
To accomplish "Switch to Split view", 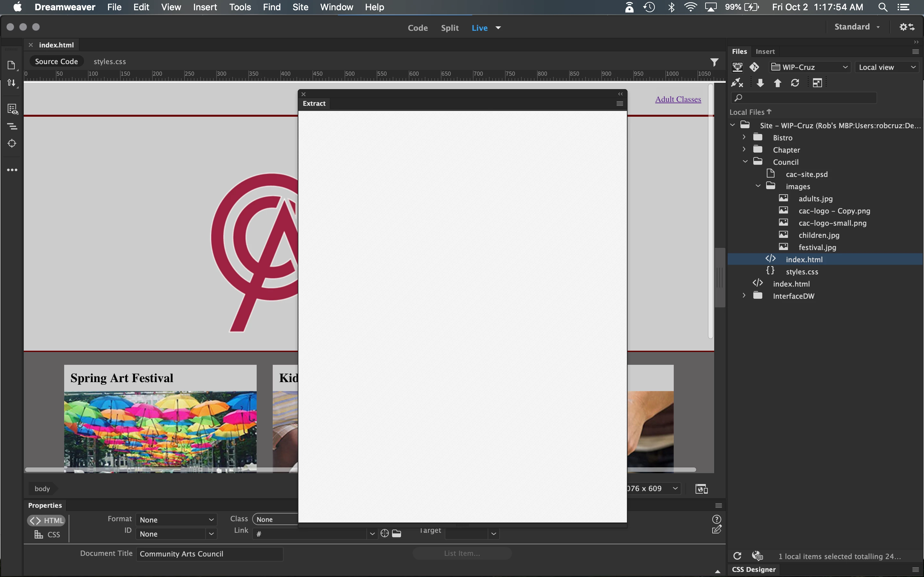I will (449, 28).
